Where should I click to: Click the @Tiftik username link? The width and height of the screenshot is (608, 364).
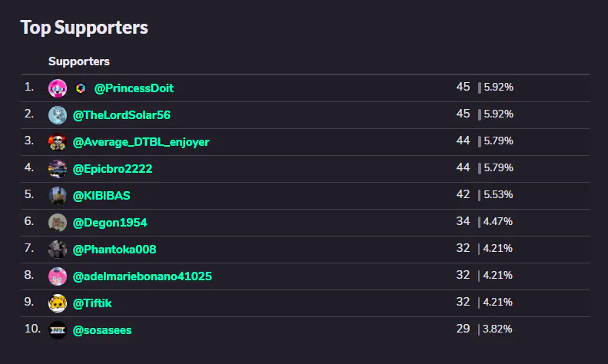[92, 303]
